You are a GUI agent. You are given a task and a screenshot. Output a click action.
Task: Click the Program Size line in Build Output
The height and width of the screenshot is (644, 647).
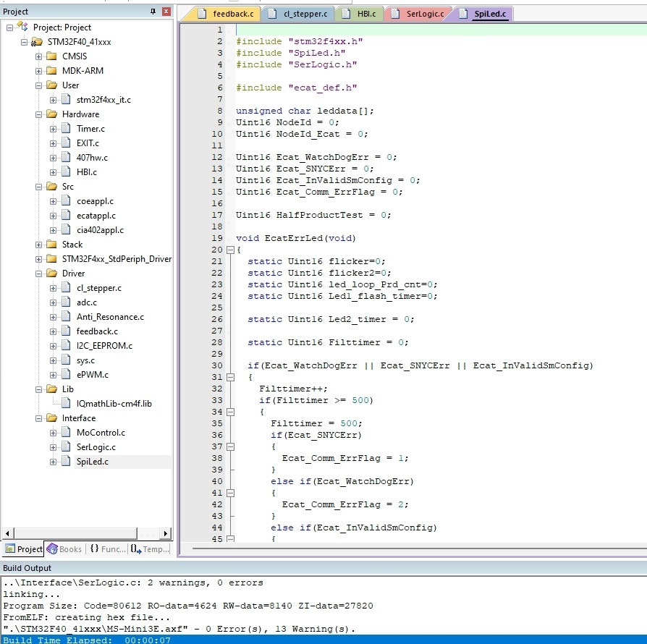pyautogui.click(x=188, y=606)
